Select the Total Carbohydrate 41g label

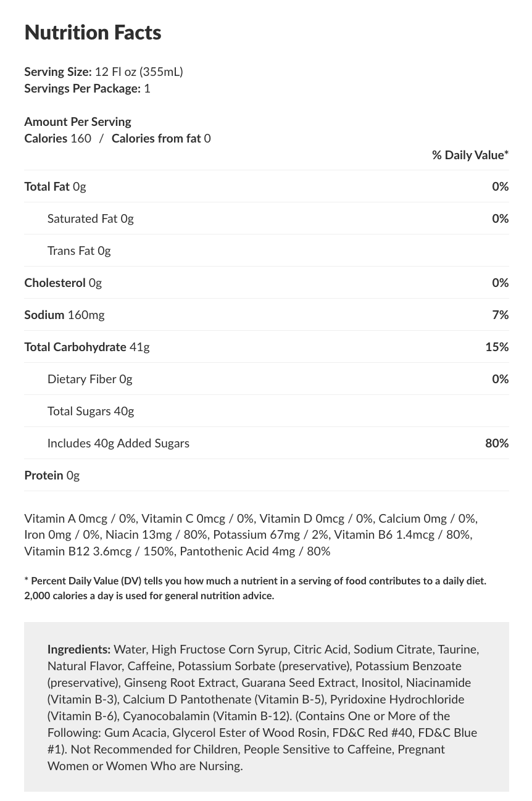87,347
